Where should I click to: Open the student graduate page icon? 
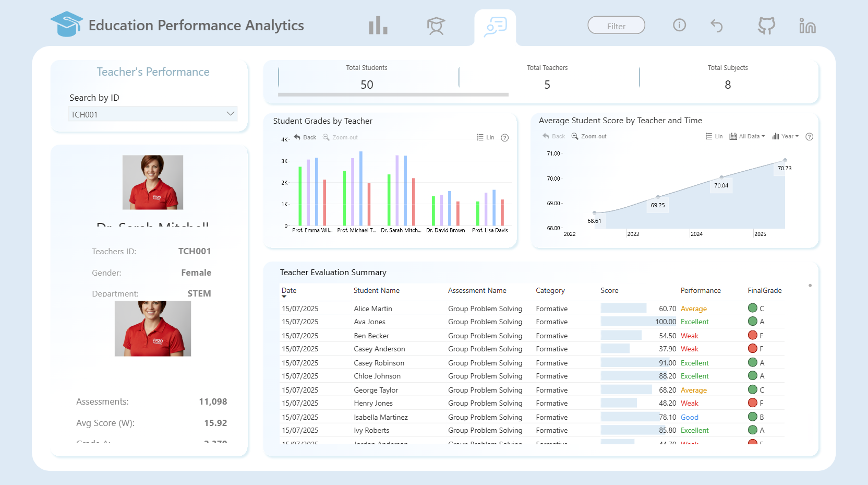point(436,26)
